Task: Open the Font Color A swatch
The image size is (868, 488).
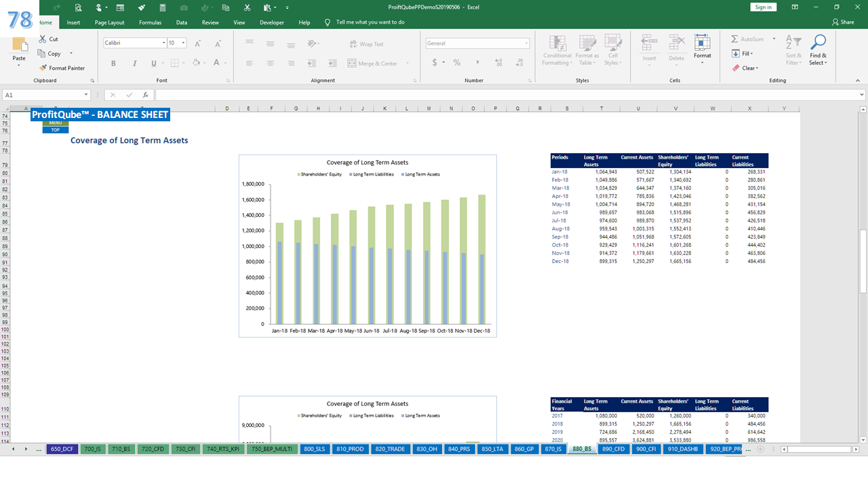Action: [216, 63]
